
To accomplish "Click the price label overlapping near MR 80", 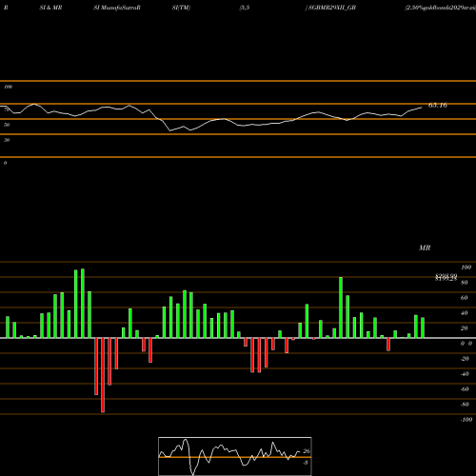I will point(446,277).
